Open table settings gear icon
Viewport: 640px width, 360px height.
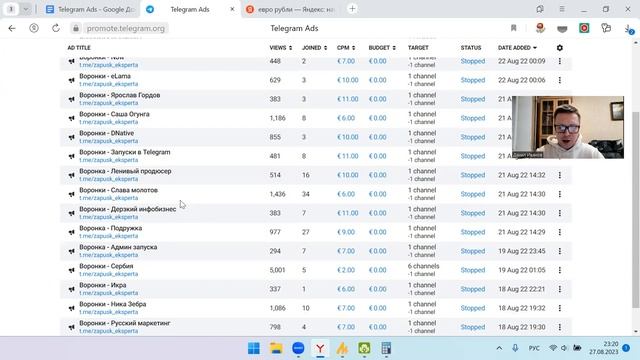[560, 48]
